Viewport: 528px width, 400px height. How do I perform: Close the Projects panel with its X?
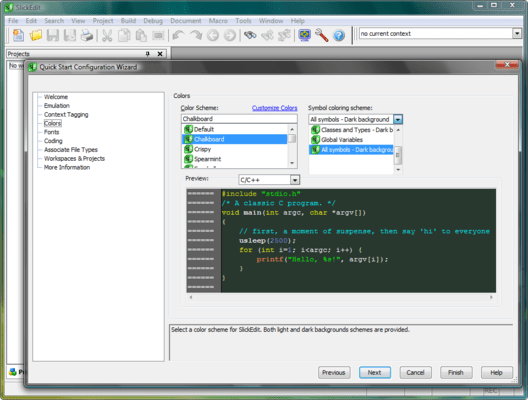tap(160, 54)
